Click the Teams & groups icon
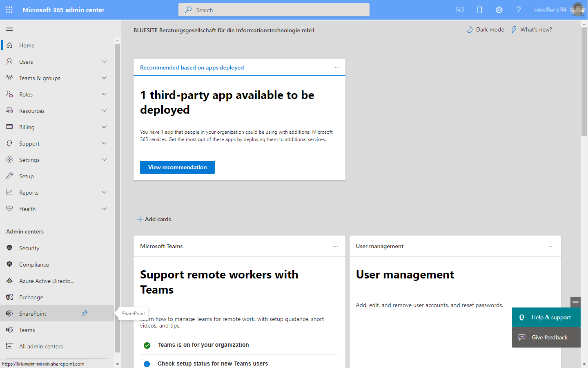The height and width of the screenshot is (368, 588). click(9, 78)
